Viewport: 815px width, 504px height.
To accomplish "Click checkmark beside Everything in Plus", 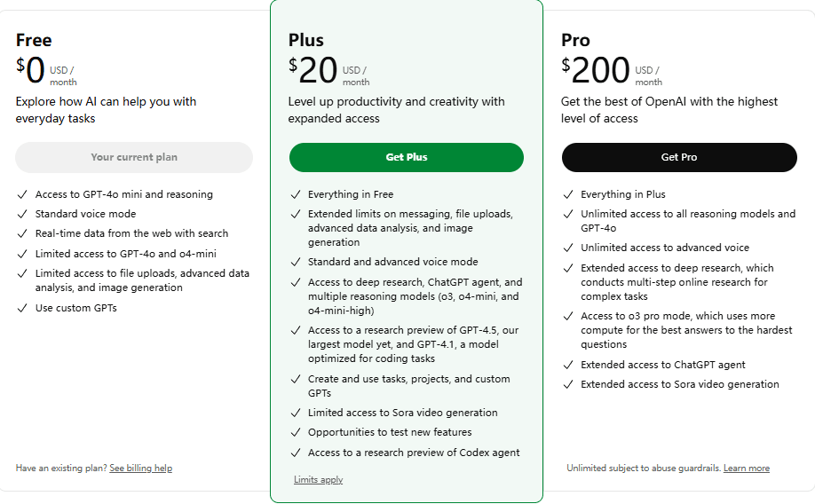I will [567, 194].
